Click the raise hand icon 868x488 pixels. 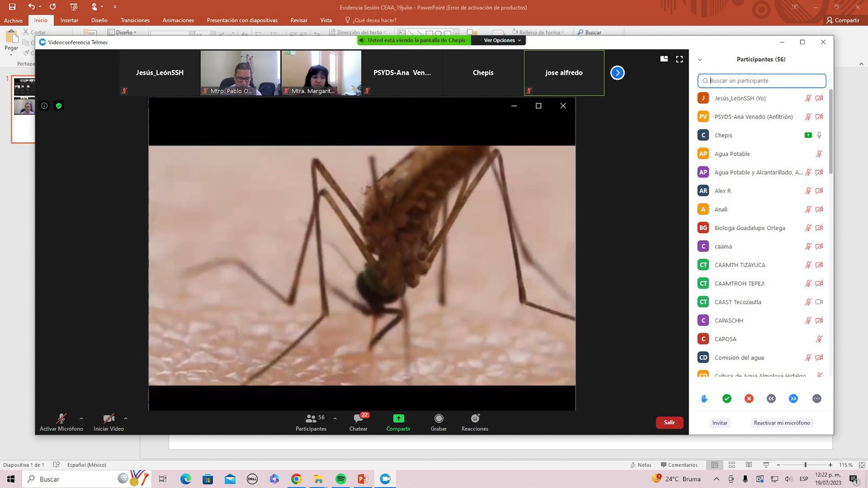(x=704, y=399)
